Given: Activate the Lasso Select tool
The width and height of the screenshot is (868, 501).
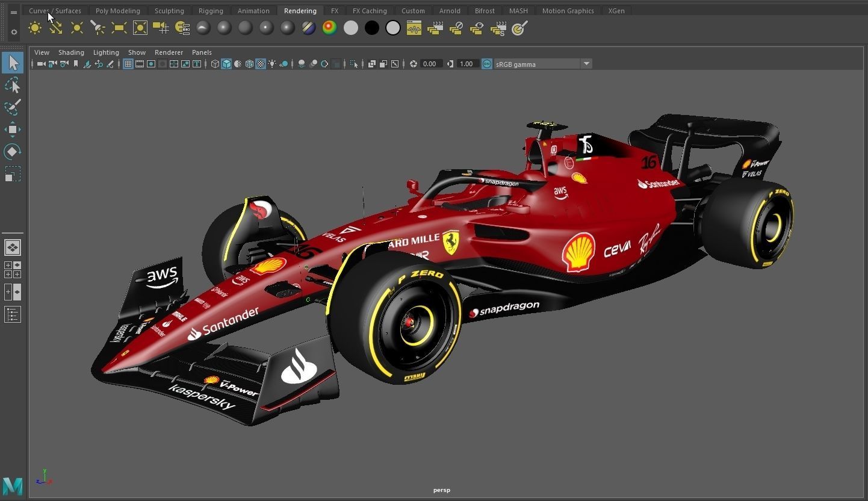Looking at the screenshot, I should pos(13,86).
